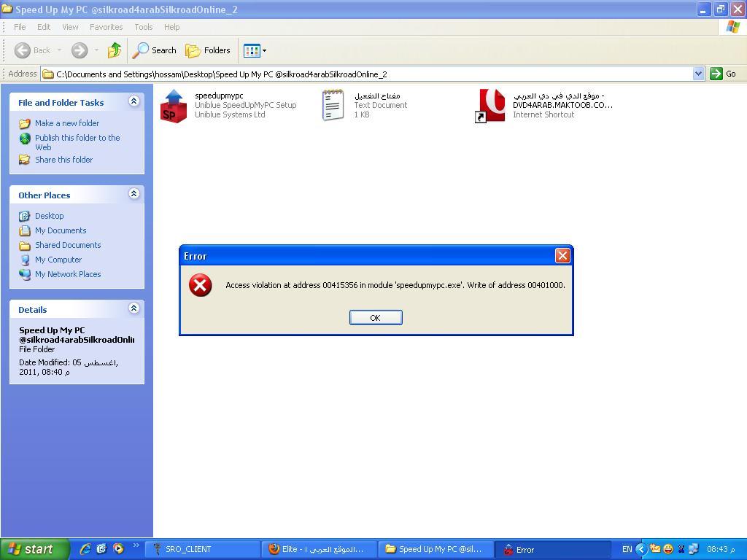Click Share this folder
This screenshot has height=560, width=747.
64,160
